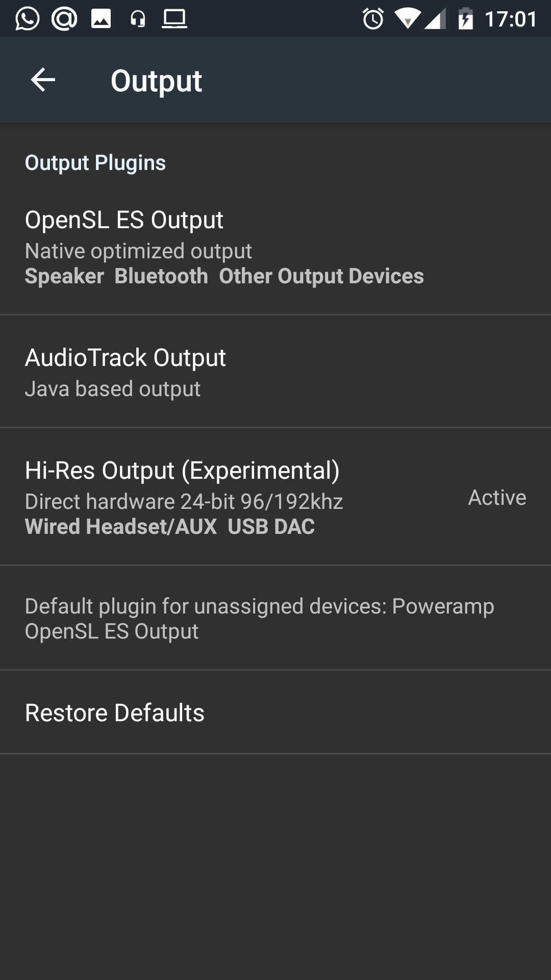Tap the image notification icon
Screen dimensions: 551x980
coord(101,19)
